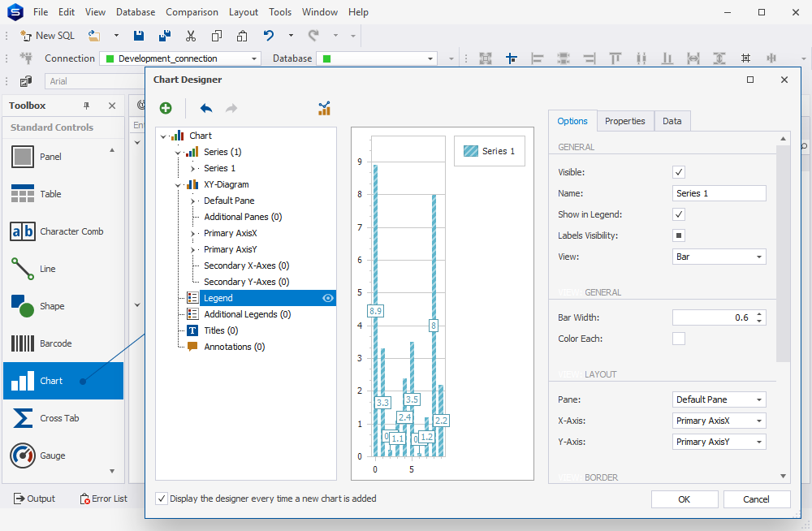Click the Paste icon in main toolbar
The image size is (812, 531).
[242, 36]
